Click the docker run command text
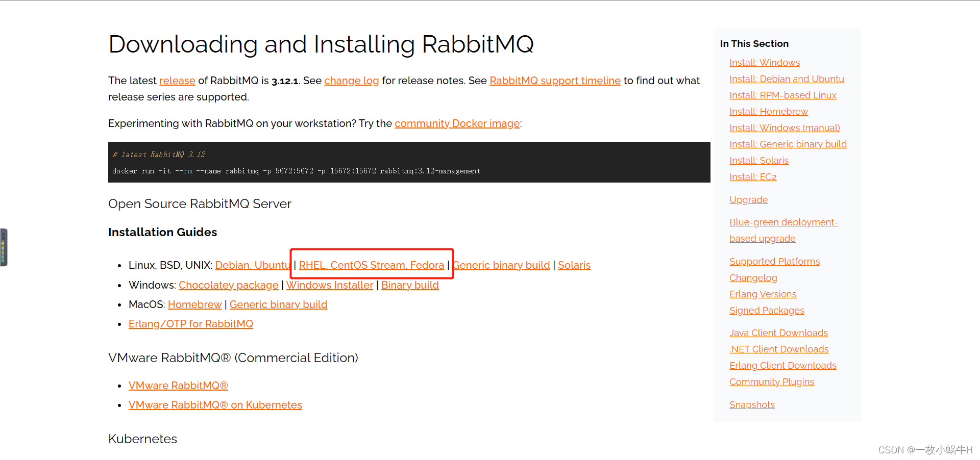Viewport: 980px width, 460px height. click(296, 171)
